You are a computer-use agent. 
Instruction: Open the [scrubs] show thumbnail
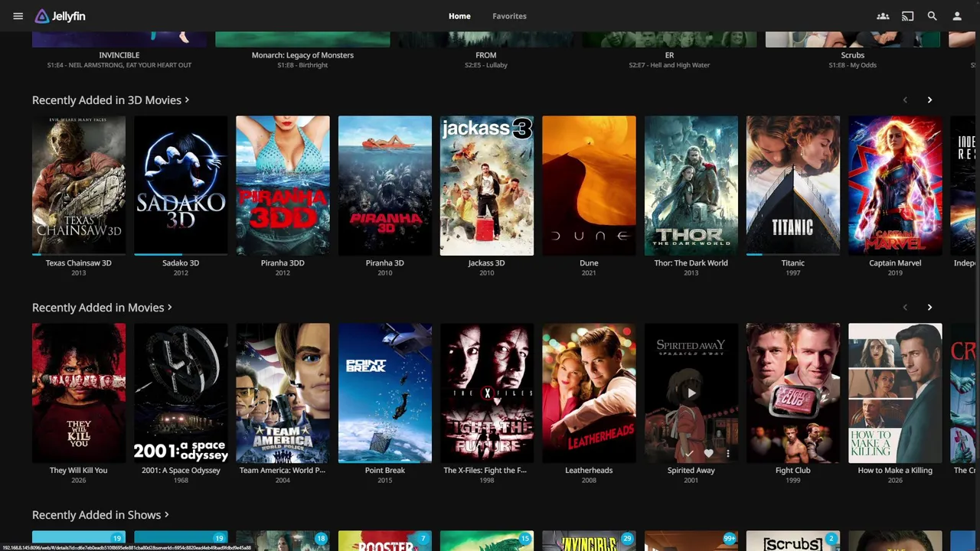pos(793,540)
